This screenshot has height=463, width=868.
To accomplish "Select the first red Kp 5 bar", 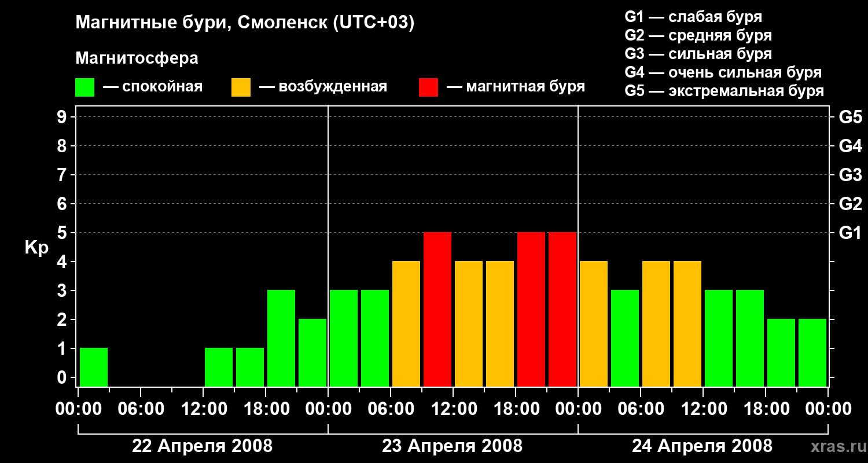I will 437,309.
